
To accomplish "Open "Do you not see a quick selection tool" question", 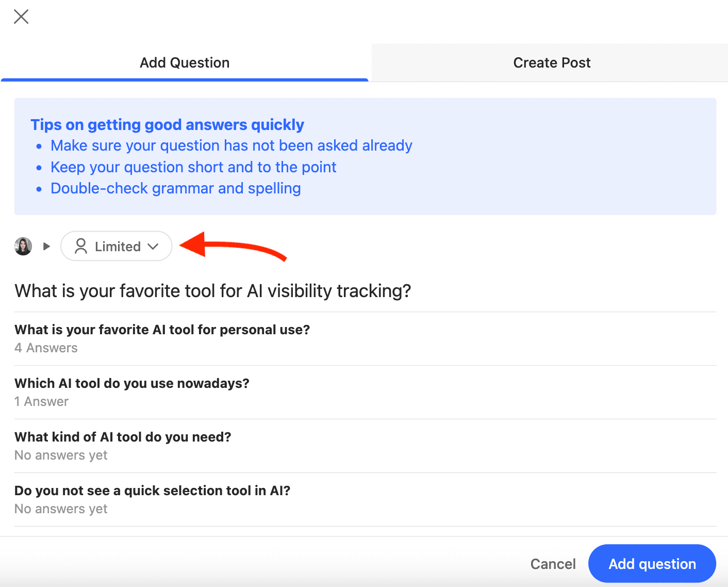I will tap(152, 491).
